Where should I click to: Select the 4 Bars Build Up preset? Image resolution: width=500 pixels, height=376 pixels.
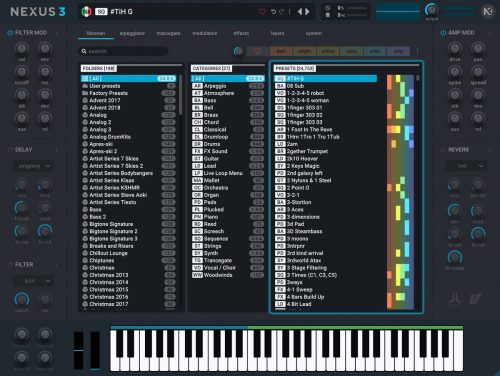coord(326,297)
